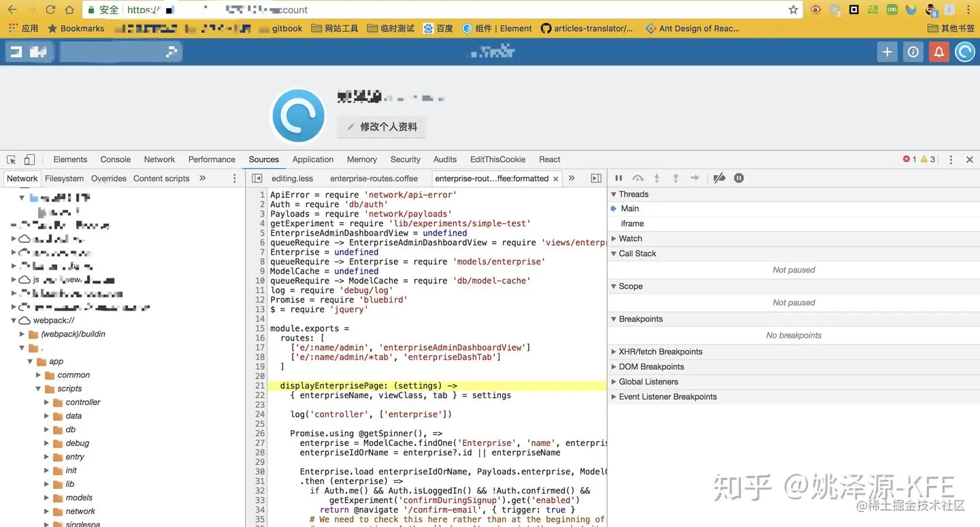Viewport: 980px width, 527px height.
Task: Click the CORS extension icon
Action: (x=892, y=10)
